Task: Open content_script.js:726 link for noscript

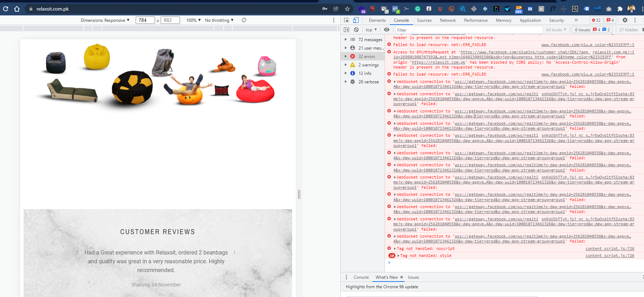Action: coord(610,249)
